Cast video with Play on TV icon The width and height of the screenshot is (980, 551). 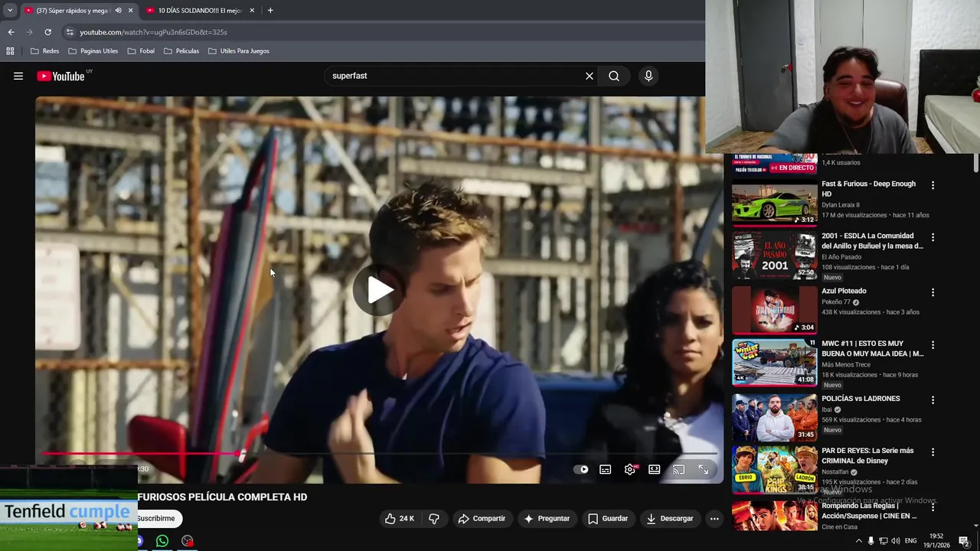tap(678, 469)
